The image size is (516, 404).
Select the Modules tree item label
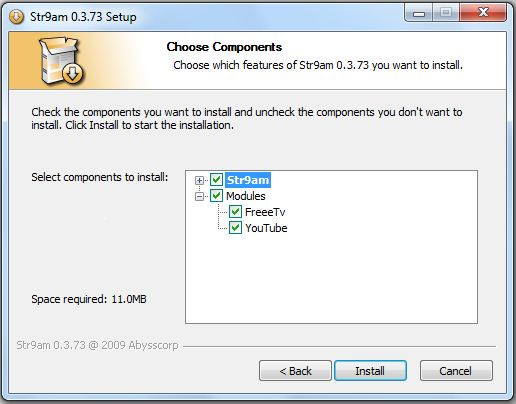246,196
